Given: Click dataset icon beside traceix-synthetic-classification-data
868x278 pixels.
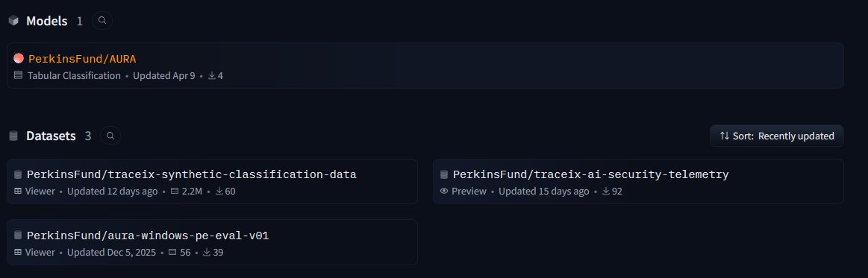Looking at the screenshot, I should (x=18, y=174).
